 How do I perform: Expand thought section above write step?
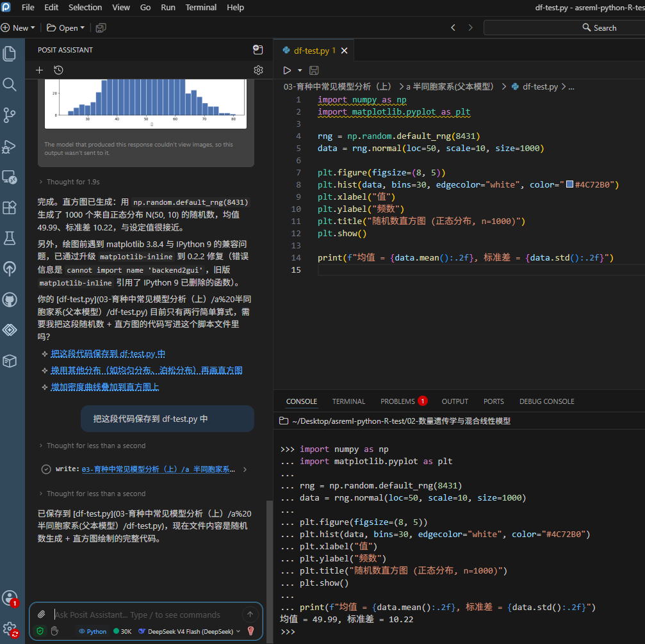coord(92,446)
